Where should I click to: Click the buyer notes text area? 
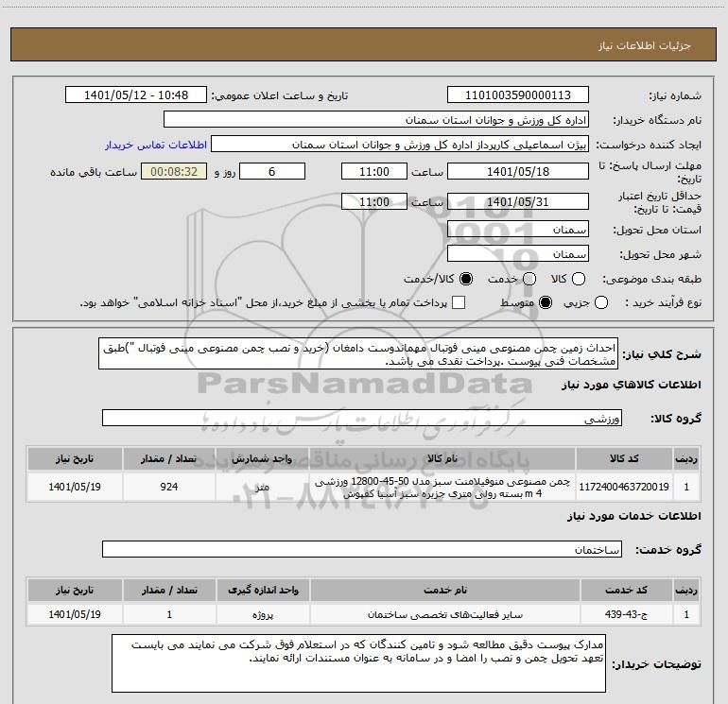(x=359, y=663)
